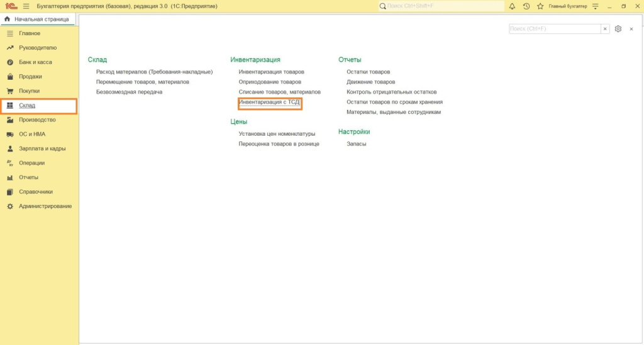The width and height of the screenshot is (644, 345).
Task: Click the ОС и НМА truck icon
Action: click(x=10, y=134)
